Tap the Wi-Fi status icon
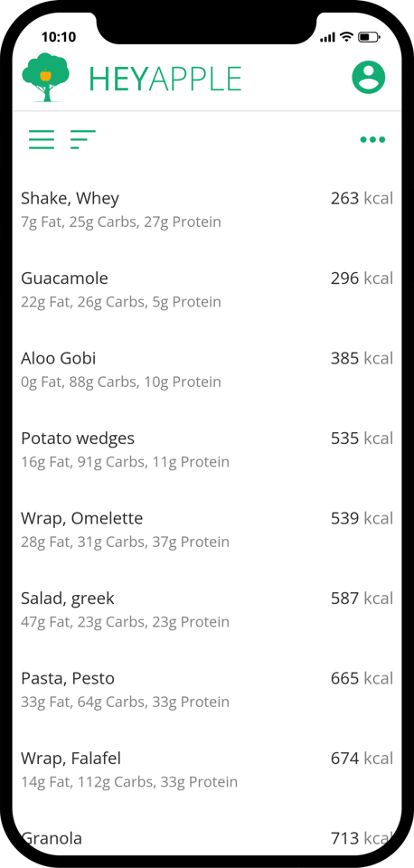Image resolution: width=414 pixels, height=868 pixels. (346, 37)
